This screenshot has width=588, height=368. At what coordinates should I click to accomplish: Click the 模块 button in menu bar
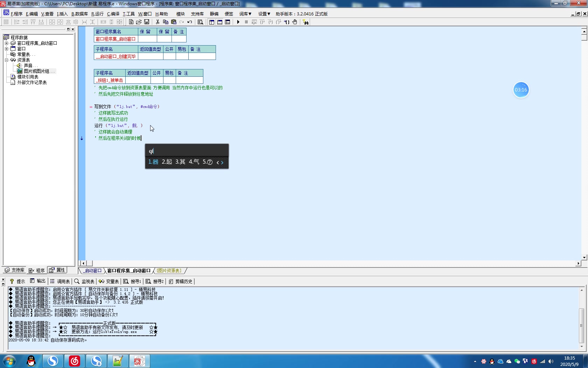[x=181, y=14]
